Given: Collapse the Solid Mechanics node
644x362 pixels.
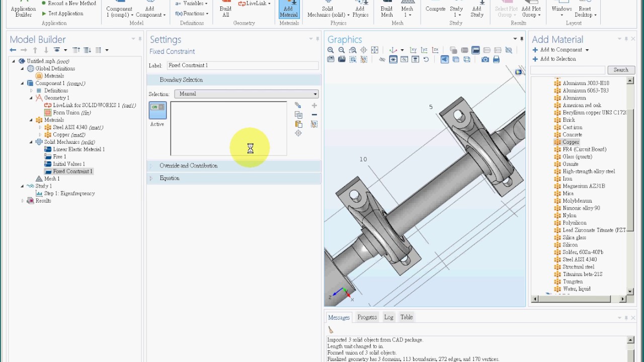Looking at the screenshot, I should coord(32,142).
